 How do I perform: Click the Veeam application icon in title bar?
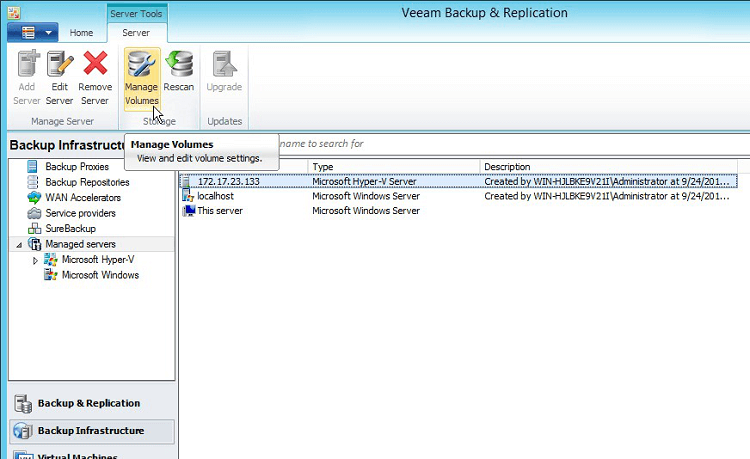click(x=14, y=13)
